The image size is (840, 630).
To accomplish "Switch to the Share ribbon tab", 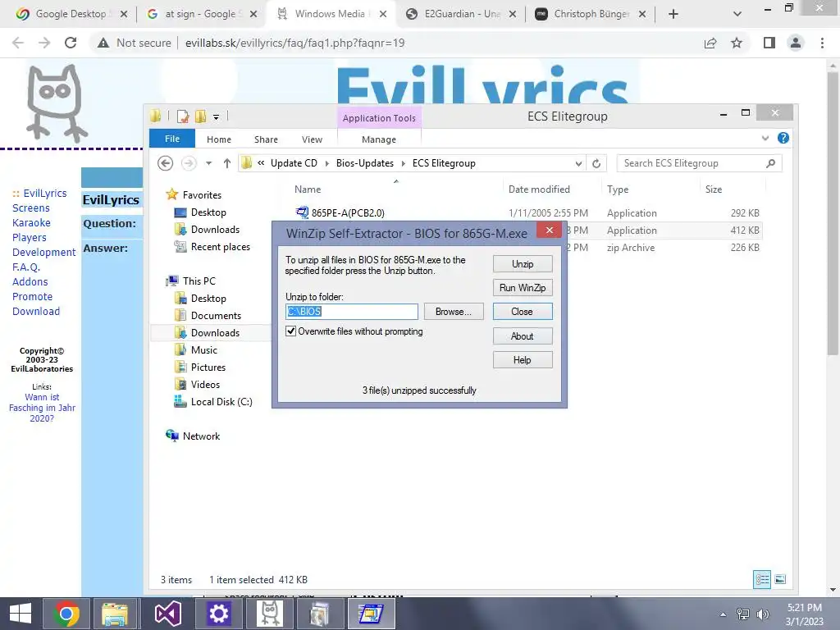I will click(266, 139).
